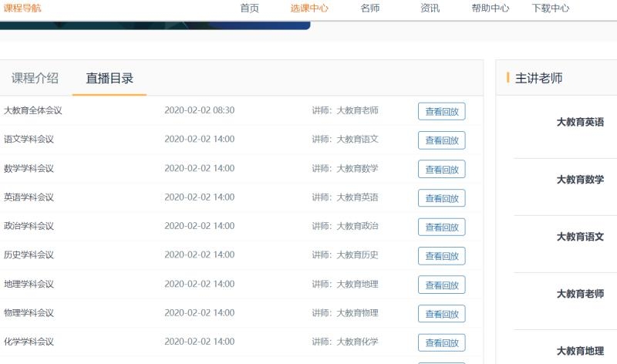This screenshot has width=617, height=364.
Task: Click the 英语学科会议 course title
Action: tap(29, 197)
